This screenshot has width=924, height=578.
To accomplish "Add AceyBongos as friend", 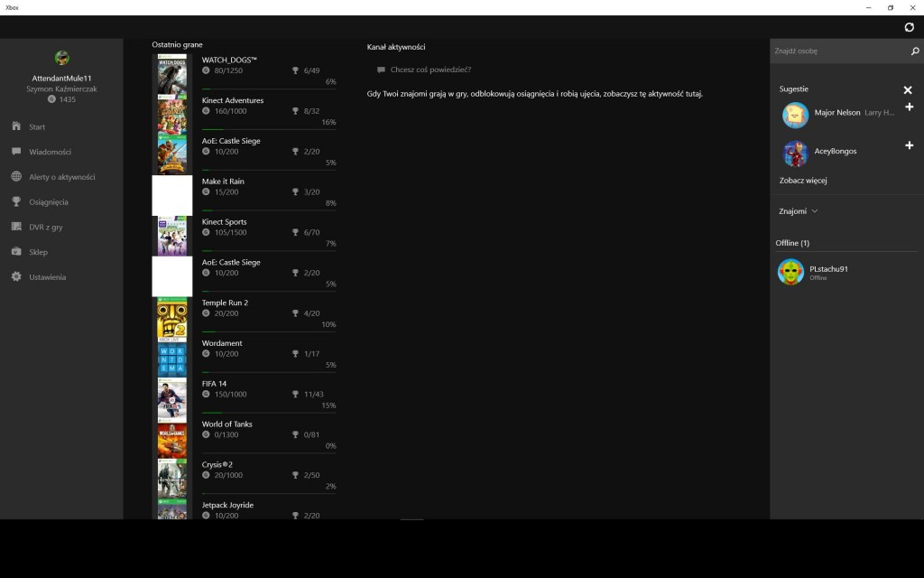I will [x=910, y=145].
